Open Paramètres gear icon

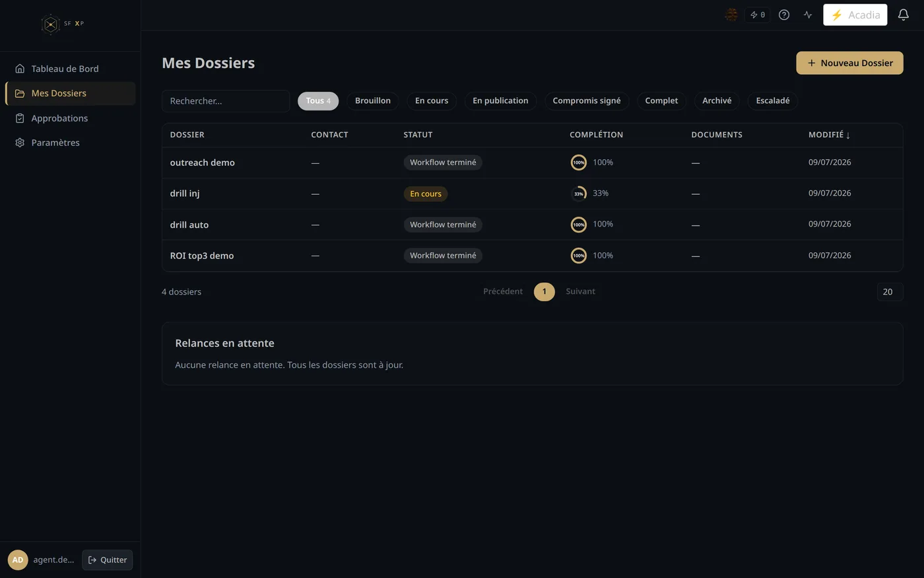point(20,143)
